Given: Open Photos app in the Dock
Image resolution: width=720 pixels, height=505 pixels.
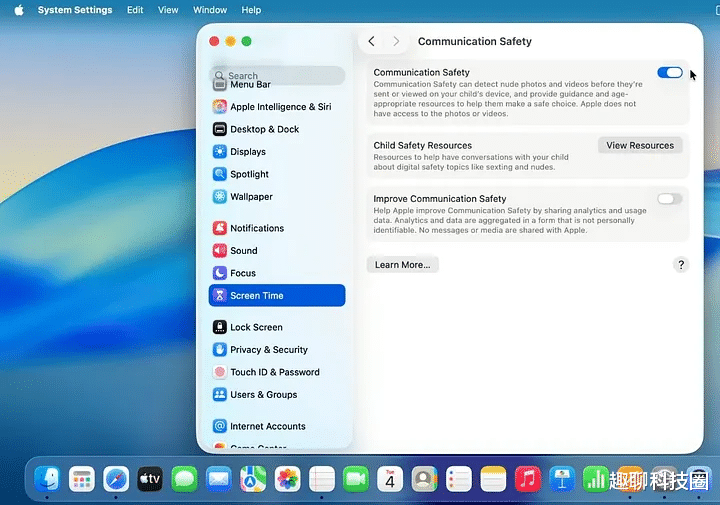Looking at the screenshot, I should 287,479.
